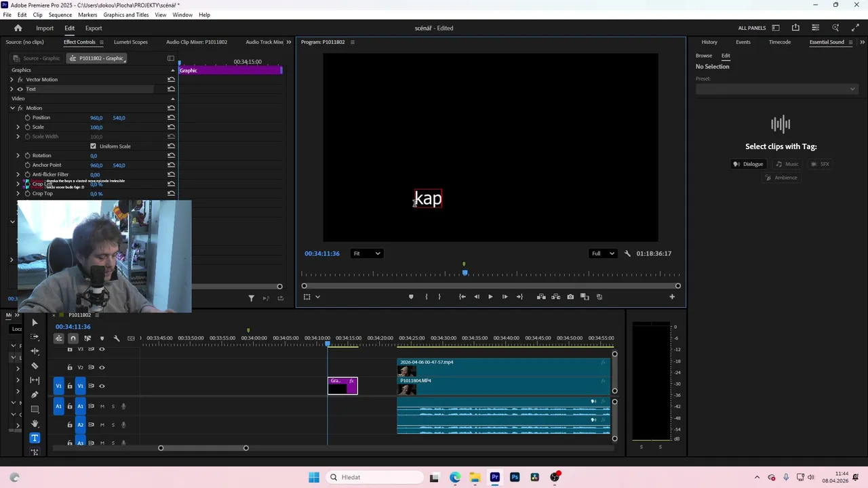The height and width of the screenshot is (488, 868).
Task: Tag clips as Dialogue
Action: click(x=748, y=164)
